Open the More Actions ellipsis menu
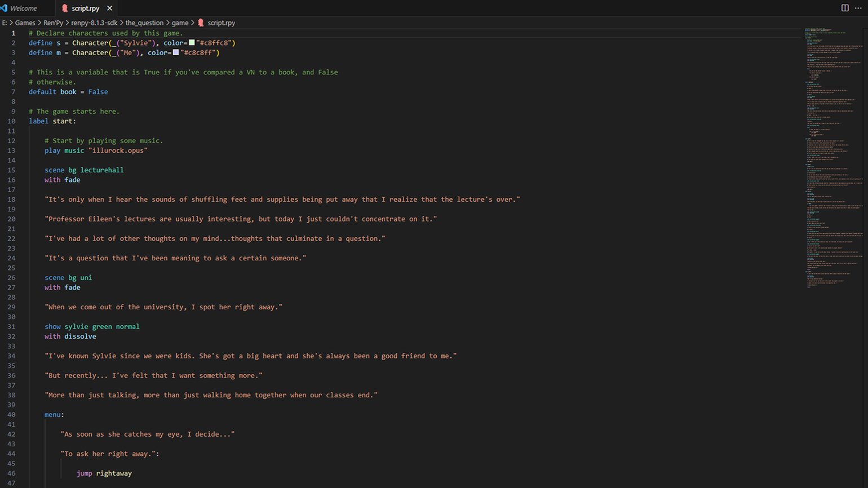Viewport: 868px width, 488px height. 858,8
